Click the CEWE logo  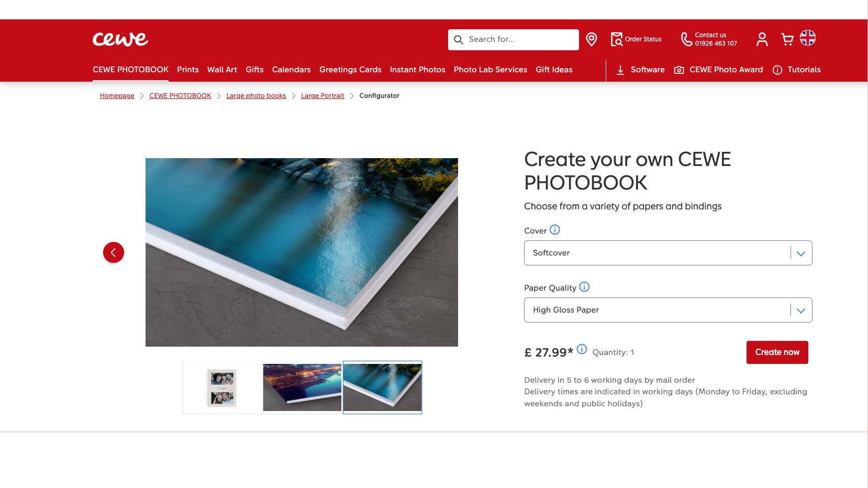tap(120, 39)
